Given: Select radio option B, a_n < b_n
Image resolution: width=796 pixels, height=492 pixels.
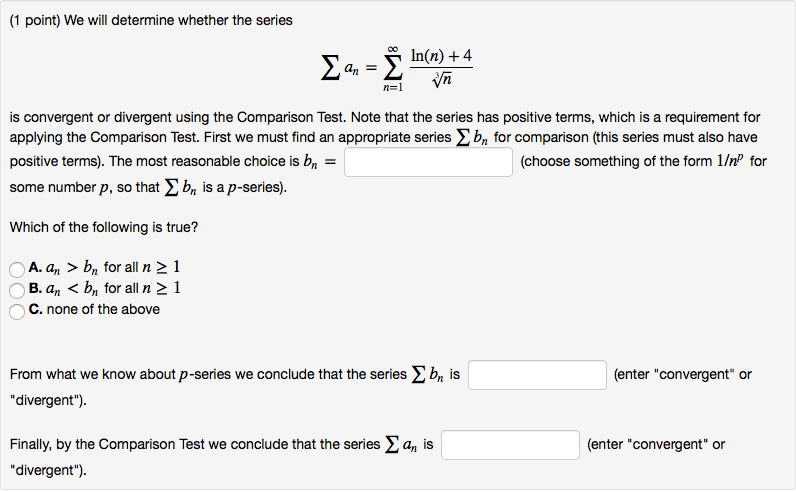Looking at the screenshot, I should click(x=17, y=290).
